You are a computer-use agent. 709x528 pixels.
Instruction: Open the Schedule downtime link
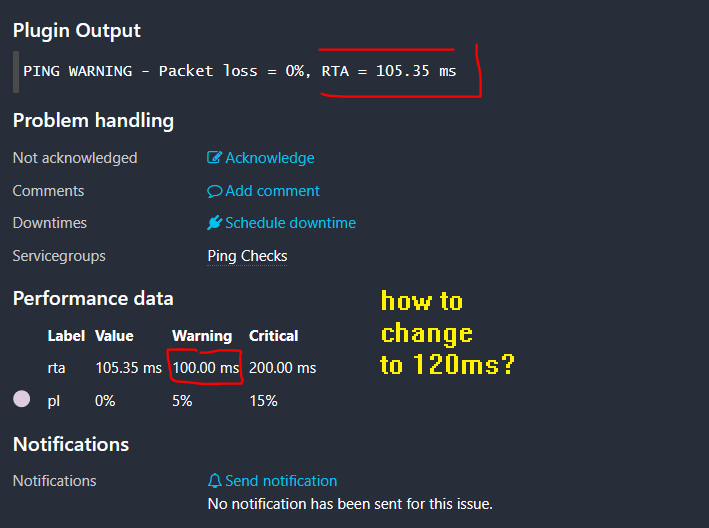[290, 223]
